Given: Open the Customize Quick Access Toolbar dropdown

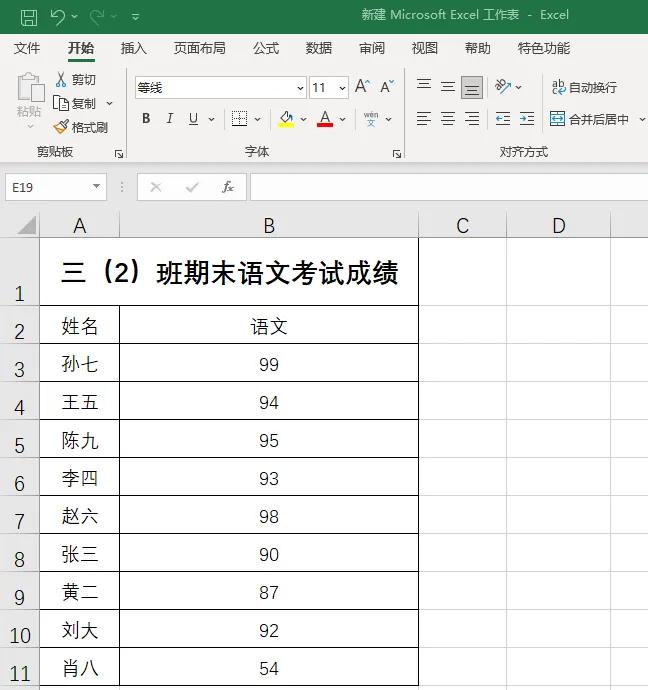Looking at the screenshot, I should coord(135,17).
